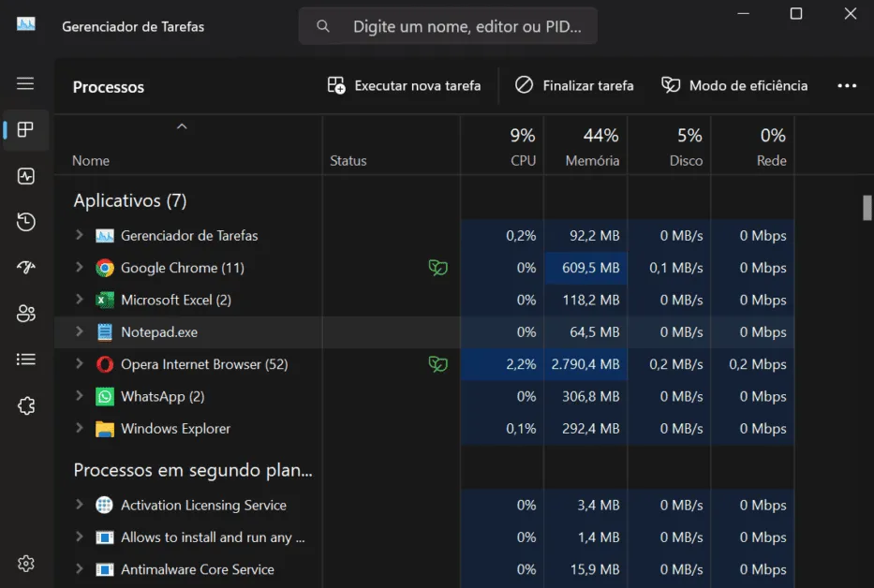Expand the Google Chrome process group

80,267
